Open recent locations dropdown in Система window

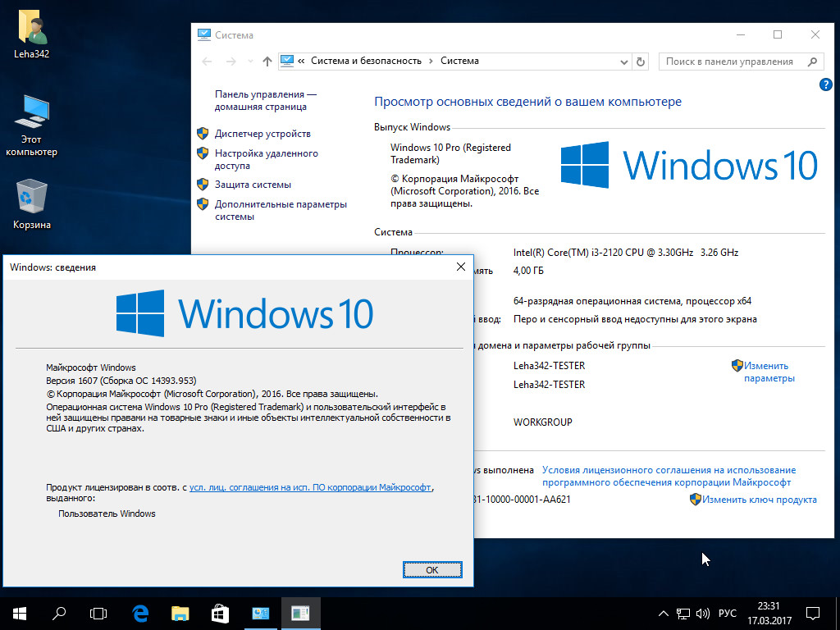pyautogui.click(x=250, y=62)
